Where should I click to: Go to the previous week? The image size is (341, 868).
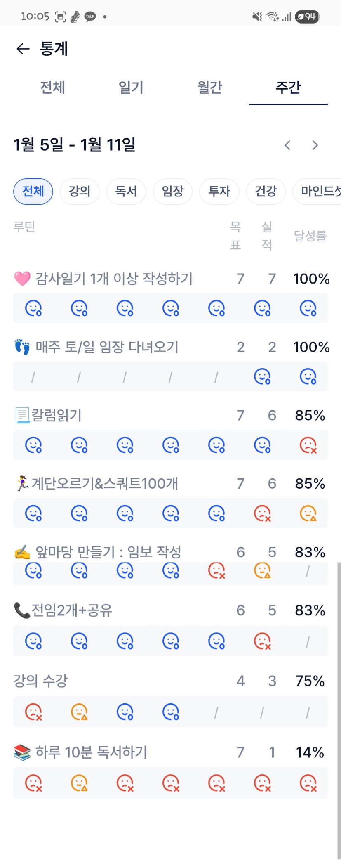(x=287, y=145)
